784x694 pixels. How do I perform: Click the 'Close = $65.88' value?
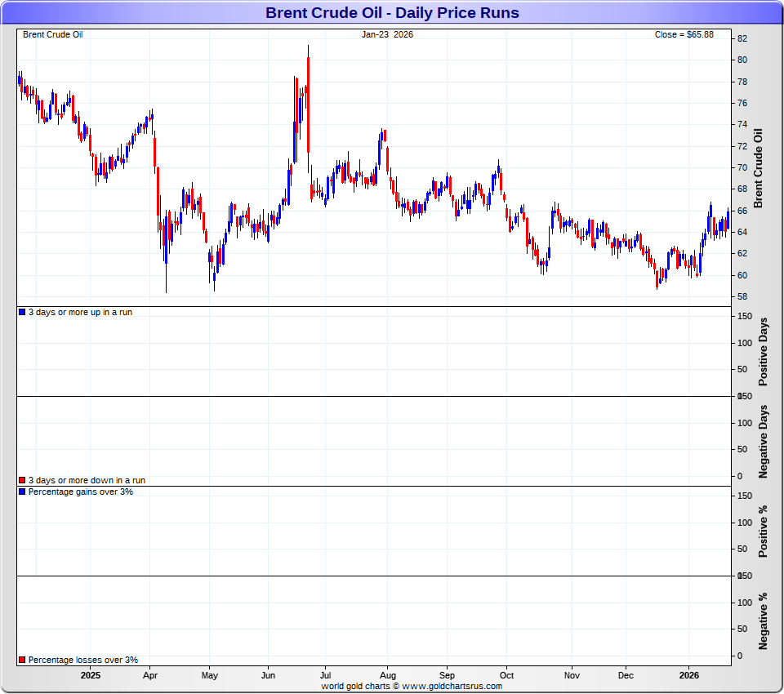[x=684, y=34]
